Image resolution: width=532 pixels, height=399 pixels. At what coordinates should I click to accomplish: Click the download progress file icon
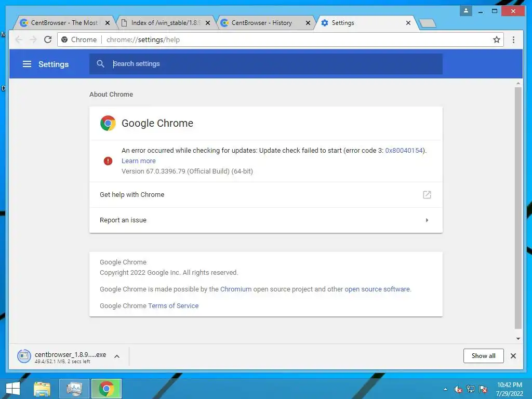(24, 356)
